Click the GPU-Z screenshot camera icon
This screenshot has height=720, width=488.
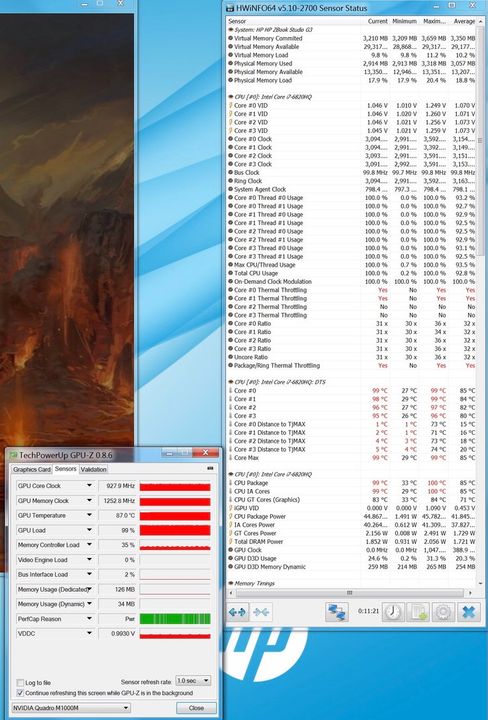coord(210,468)
